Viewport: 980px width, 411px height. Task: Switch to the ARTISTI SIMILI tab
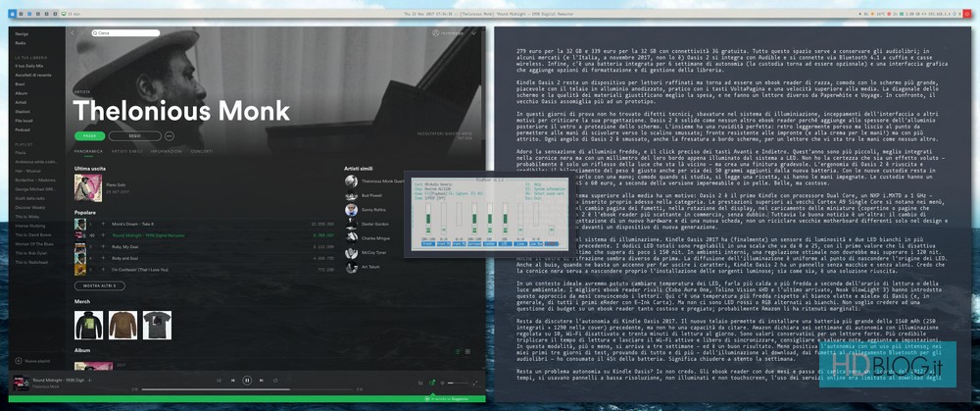(126, 151)
